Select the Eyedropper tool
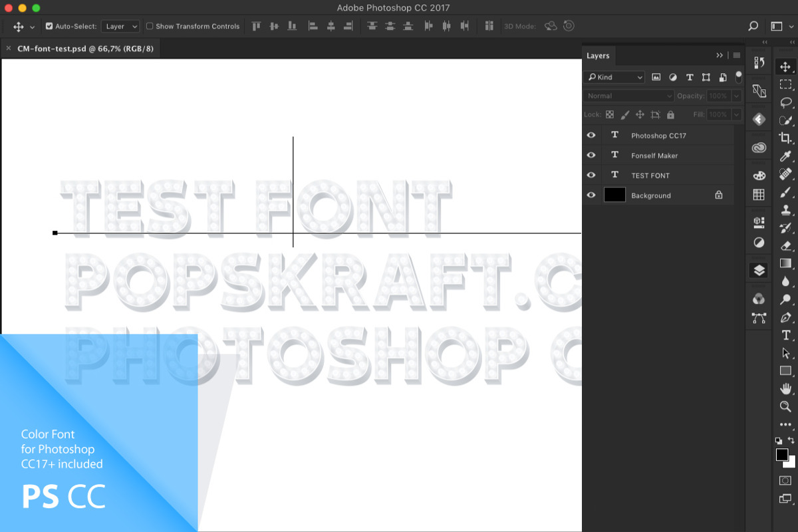Image resolution: width=798 pixels, height=532 pixels. [x=785, y=156]
